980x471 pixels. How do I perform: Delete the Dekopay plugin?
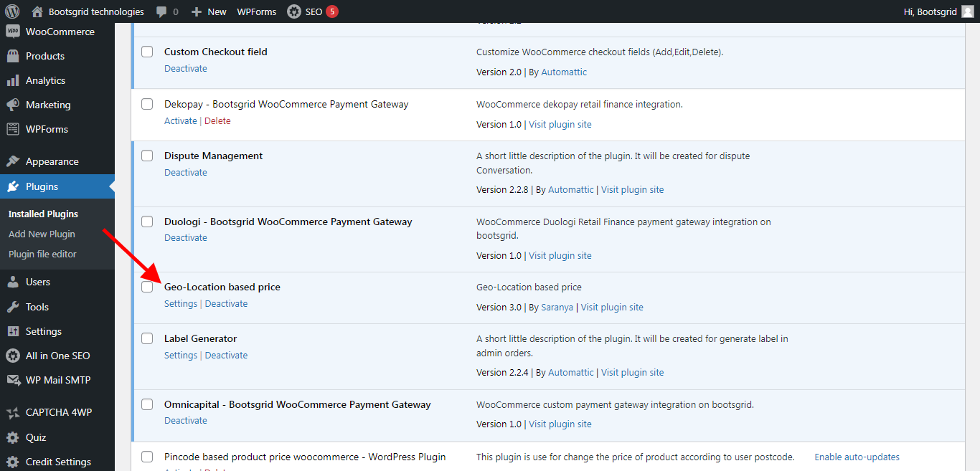pos(217,121)
